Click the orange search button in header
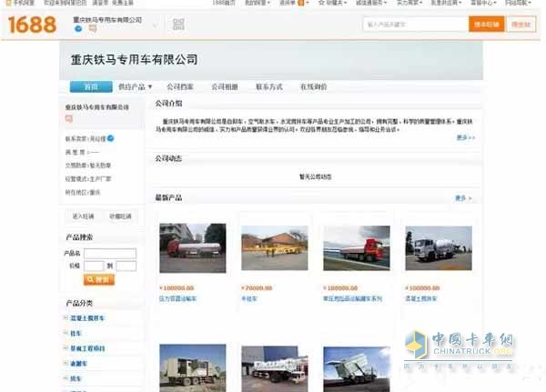Viewport: 546px width, 392px height. 487,25
